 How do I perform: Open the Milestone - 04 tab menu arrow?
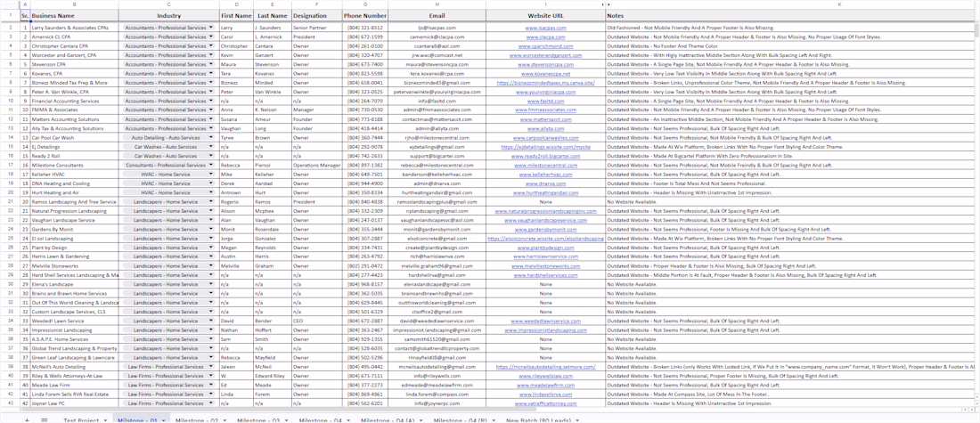[347, 420]
